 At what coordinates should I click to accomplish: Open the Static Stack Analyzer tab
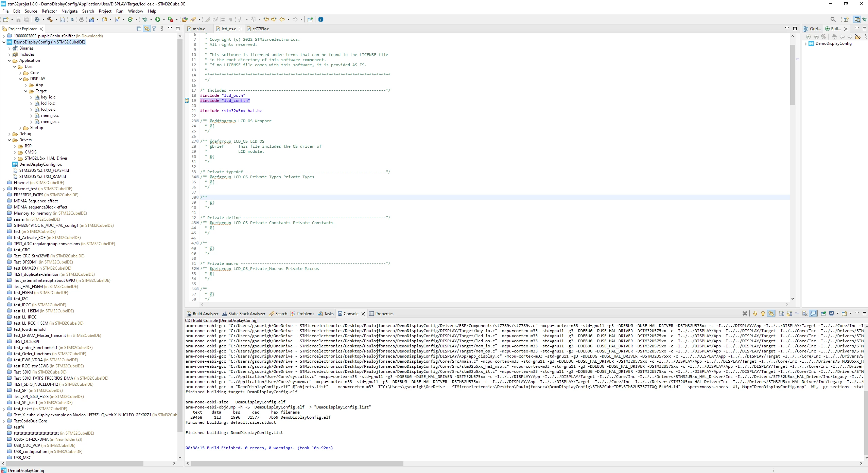244,313
